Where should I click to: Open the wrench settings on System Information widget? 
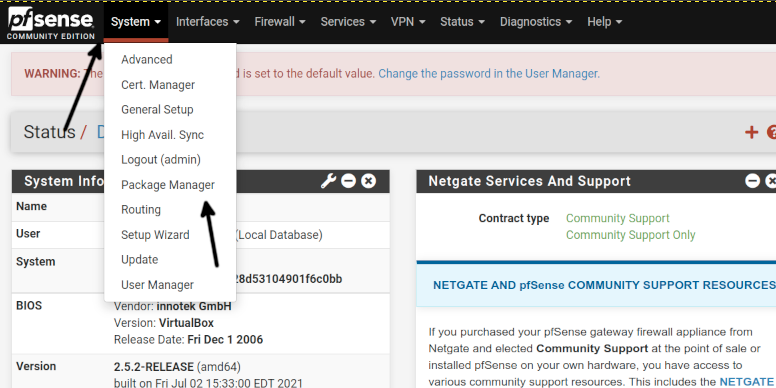[x=328, y=181]
